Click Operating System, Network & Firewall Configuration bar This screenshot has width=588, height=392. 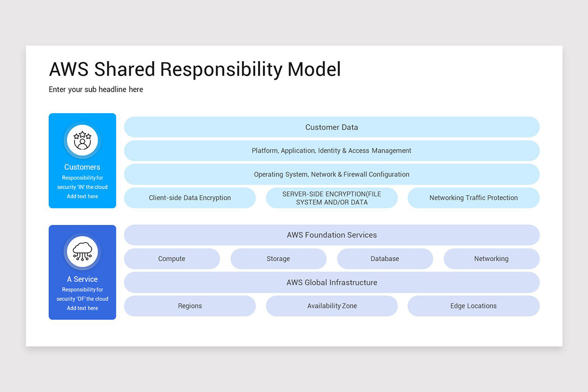[332, 174]
